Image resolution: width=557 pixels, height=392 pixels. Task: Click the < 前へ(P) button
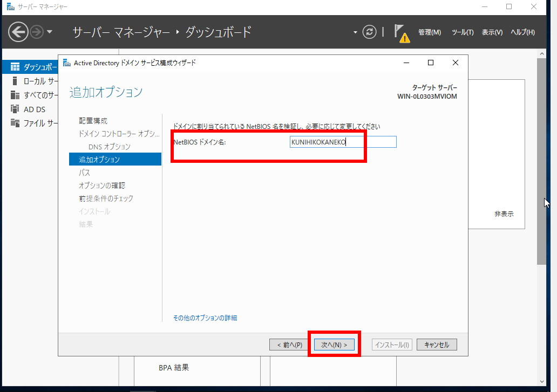[289, 345]
